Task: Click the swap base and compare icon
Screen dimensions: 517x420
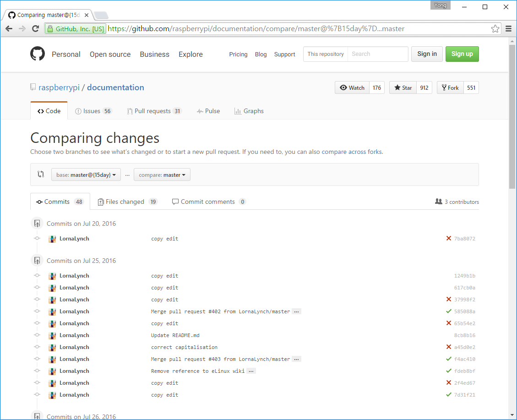Action: point(41,175)
